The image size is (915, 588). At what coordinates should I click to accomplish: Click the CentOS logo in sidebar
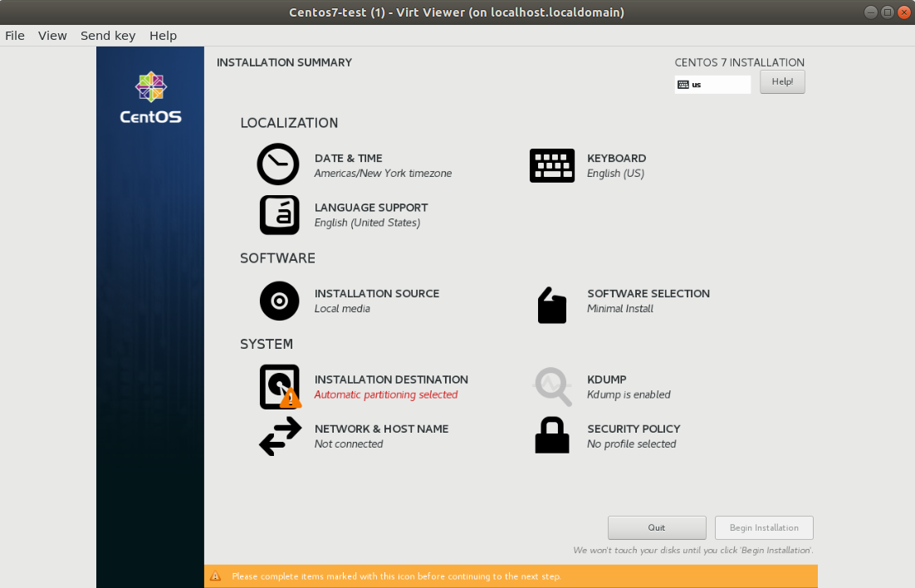151,97
